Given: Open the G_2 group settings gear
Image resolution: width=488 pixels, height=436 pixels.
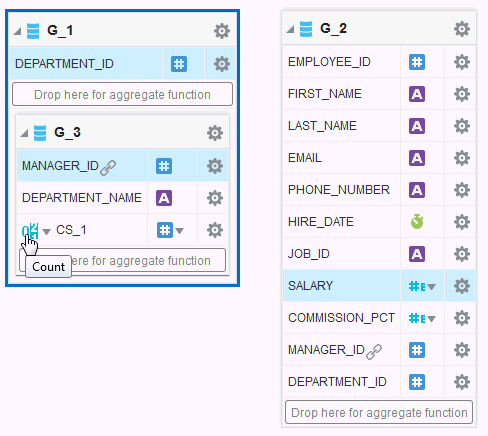Looking at the screenshot, I should [462, 29].
